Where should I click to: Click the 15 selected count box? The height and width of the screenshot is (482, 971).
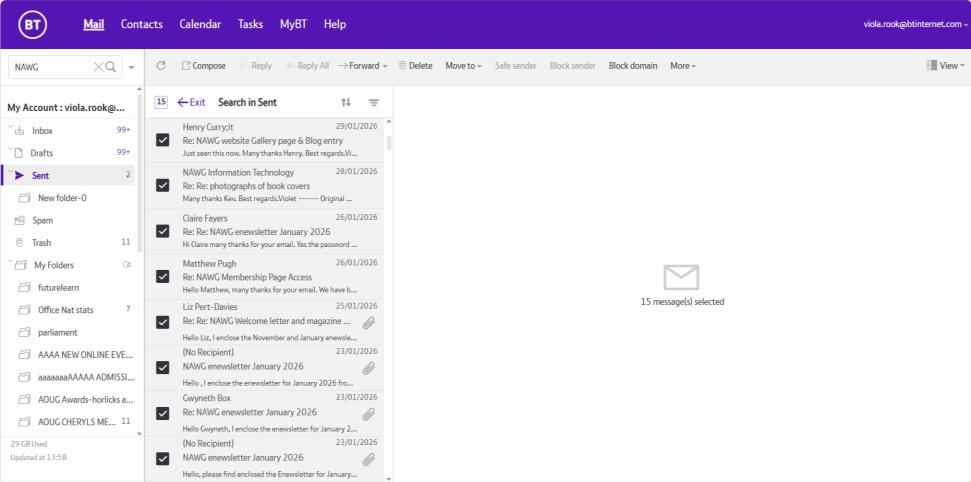point(161,102)
